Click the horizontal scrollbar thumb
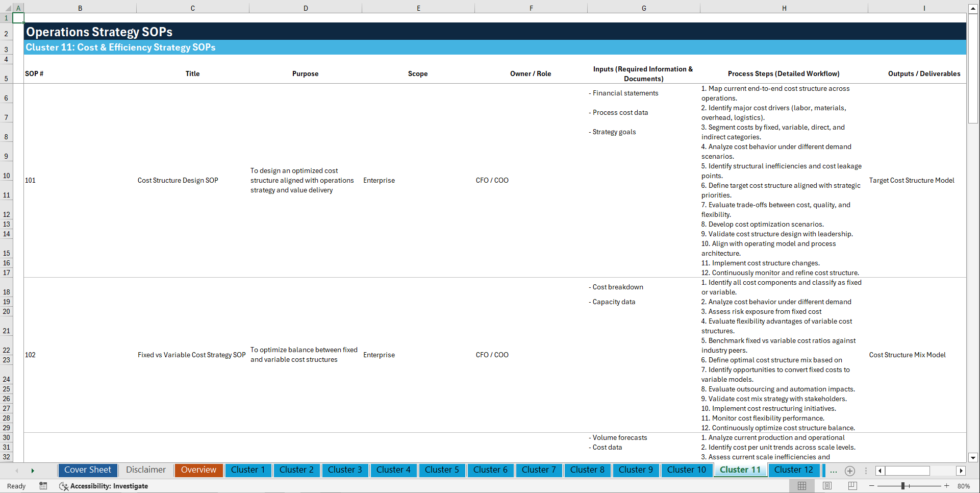Screen dimensions: 980x493 [907, 471]
